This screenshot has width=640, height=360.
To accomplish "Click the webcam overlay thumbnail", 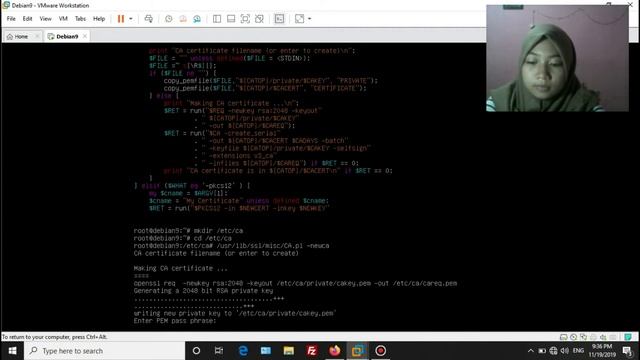I will pyautogui.click(x=557, y=58).
